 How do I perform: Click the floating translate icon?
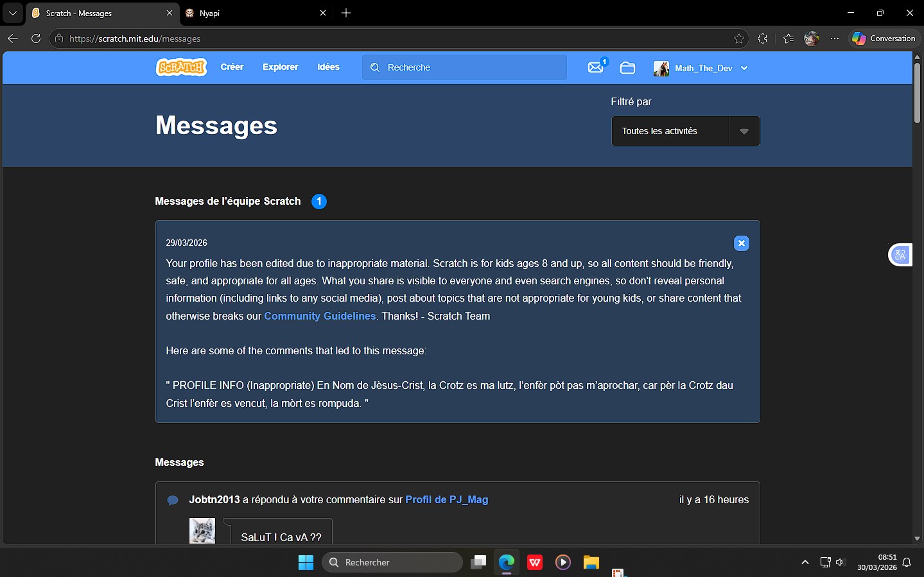pyautogui.click(x=900, y=255)
